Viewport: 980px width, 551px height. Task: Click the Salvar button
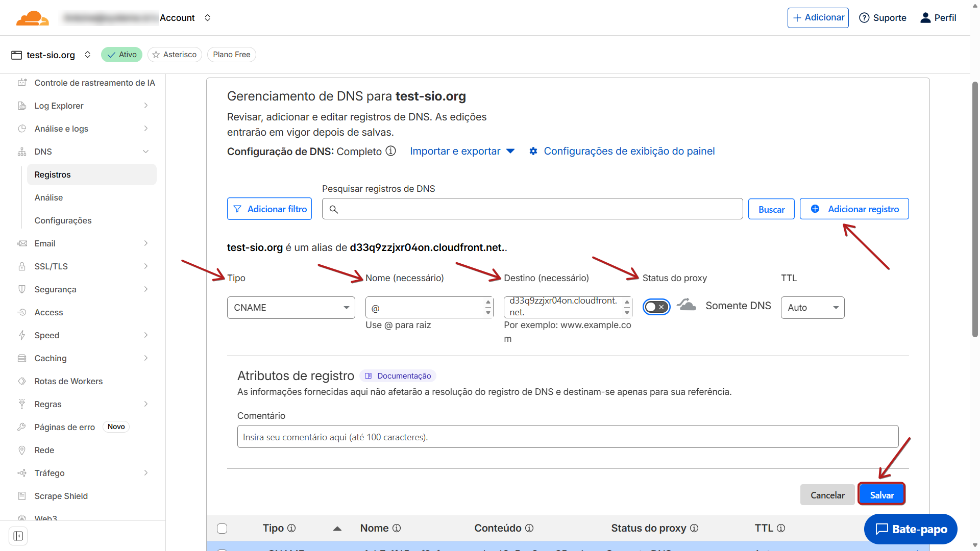click(881, 495)
